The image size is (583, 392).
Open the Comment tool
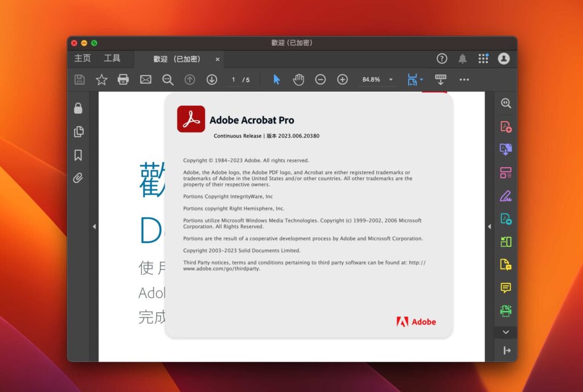pyautogui.click(x=506, y=288)
